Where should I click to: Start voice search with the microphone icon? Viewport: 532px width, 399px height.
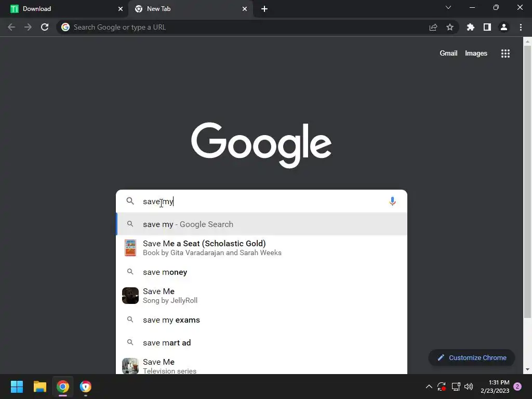(392, 201)
